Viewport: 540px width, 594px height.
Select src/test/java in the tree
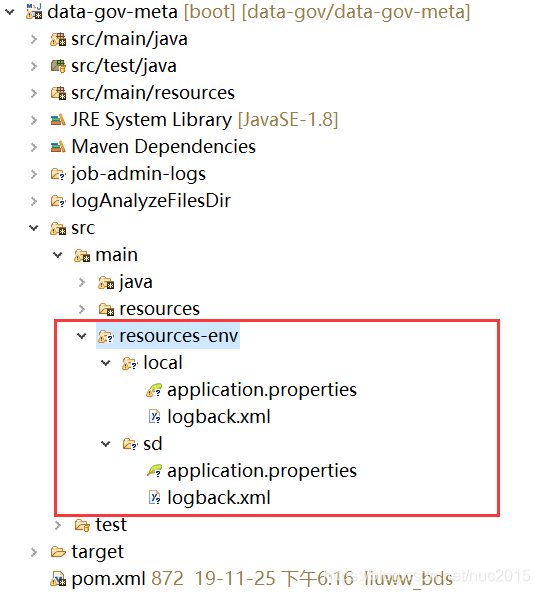(124, 66)
